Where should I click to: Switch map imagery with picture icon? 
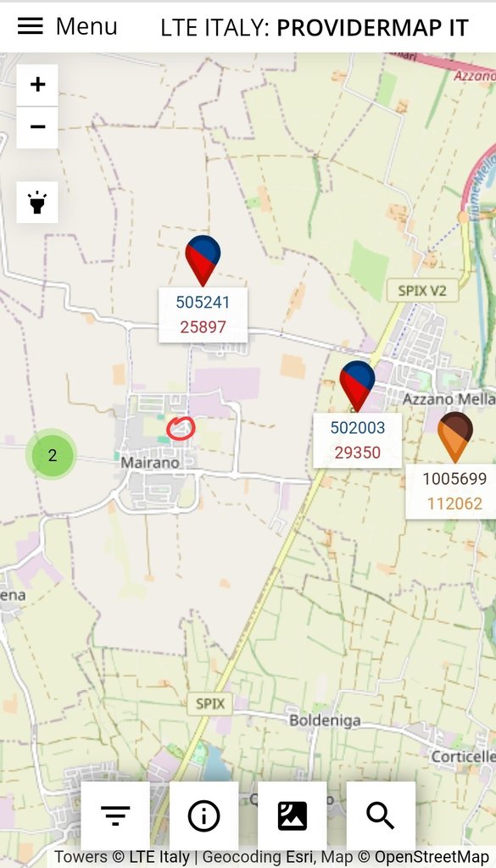pos(293,816)
